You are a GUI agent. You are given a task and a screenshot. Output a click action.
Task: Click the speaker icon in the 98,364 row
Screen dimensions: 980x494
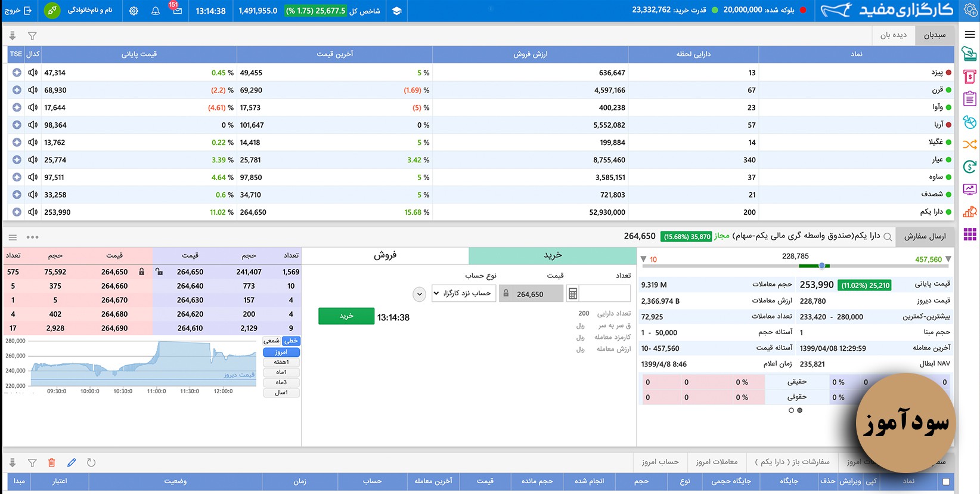click(33, 125)
